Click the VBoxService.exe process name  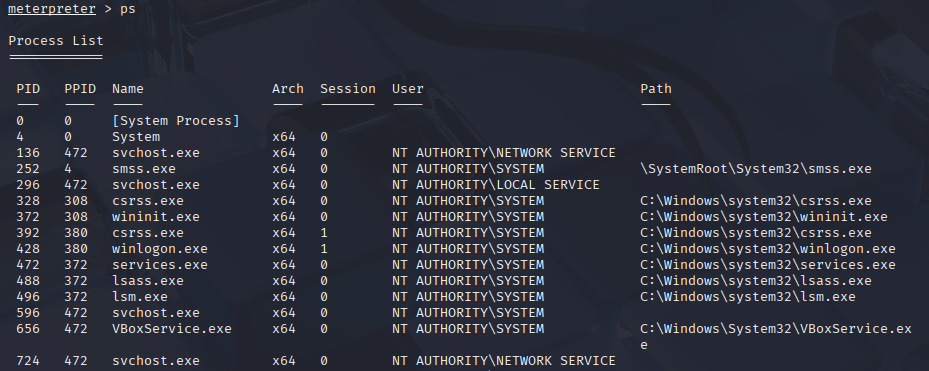(172, 329)
